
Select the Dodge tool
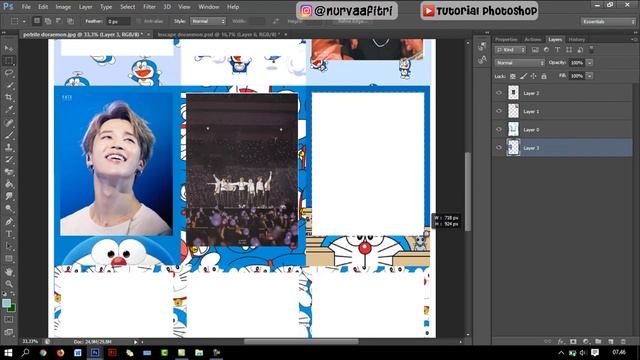(9, 209)
